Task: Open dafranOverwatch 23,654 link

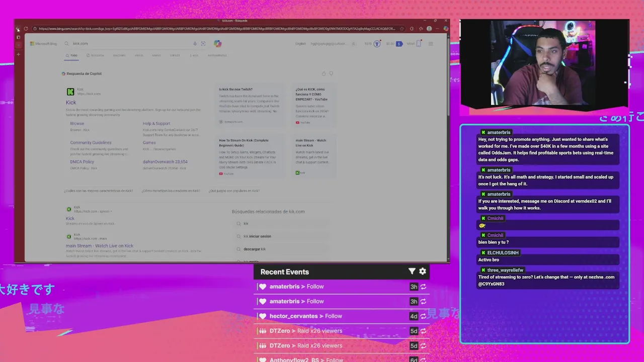Action: [165, 162]
